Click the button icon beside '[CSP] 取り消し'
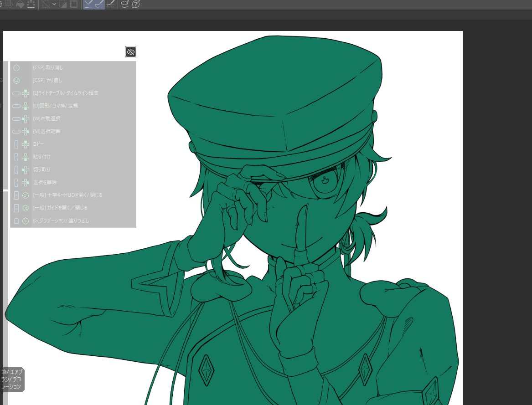The image size is (532, 405). [x=16, y=68]
